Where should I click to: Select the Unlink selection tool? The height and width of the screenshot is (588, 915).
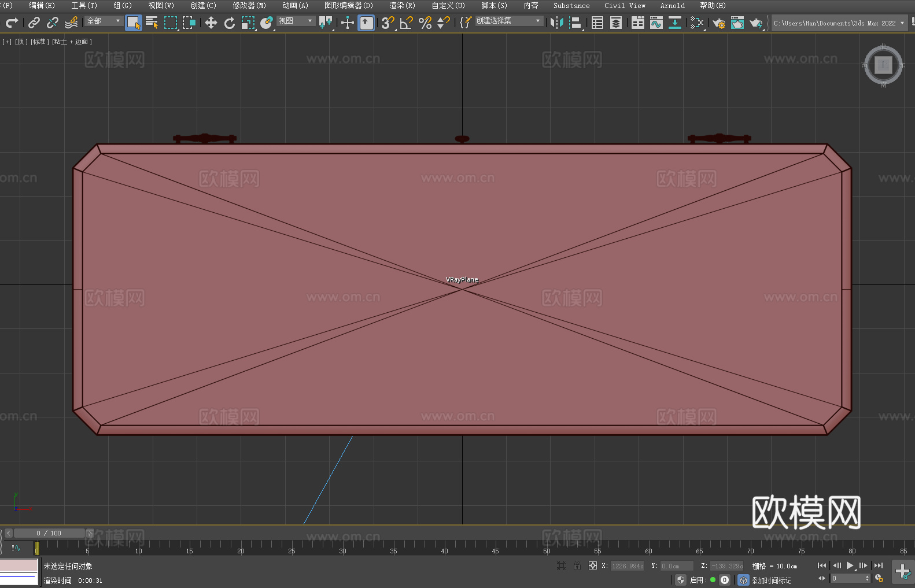tap(53, 23)
